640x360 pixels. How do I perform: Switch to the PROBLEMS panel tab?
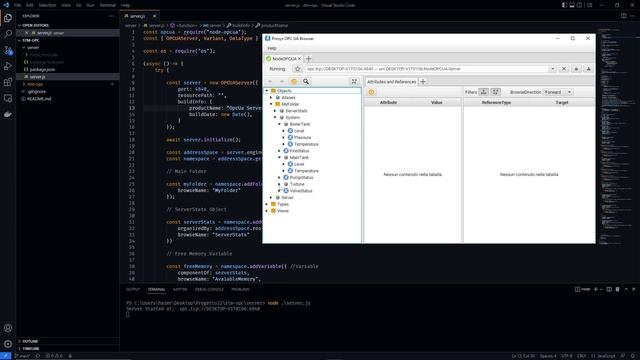click(240, 289)
